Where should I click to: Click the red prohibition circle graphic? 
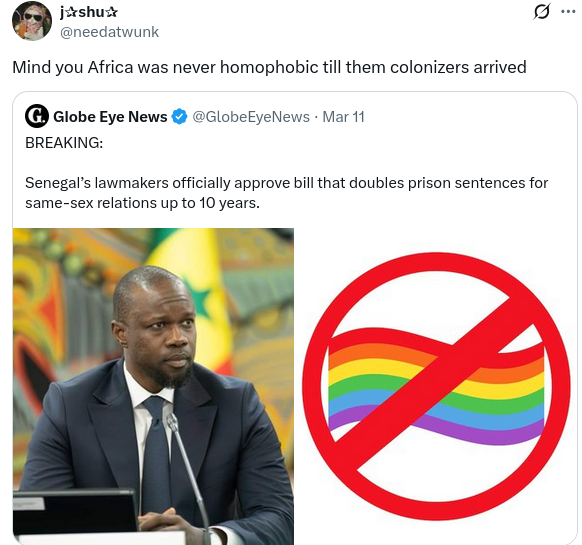[436, 386]
